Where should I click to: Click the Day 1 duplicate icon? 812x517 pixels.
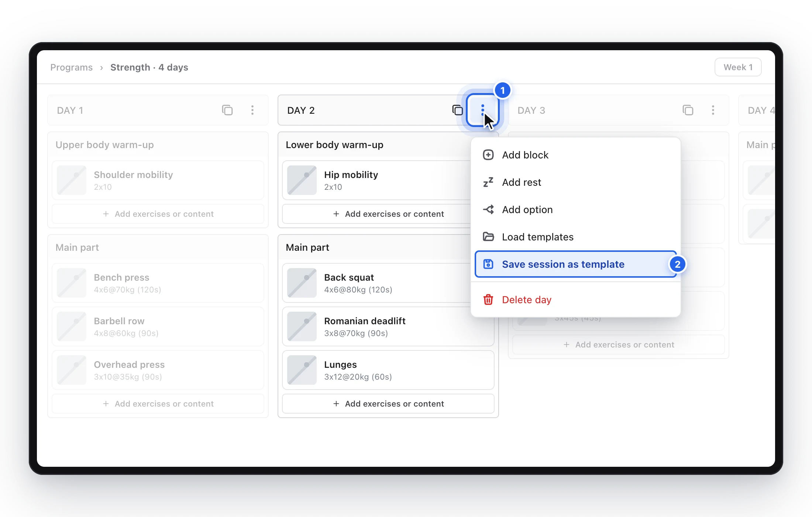point(227,110)
